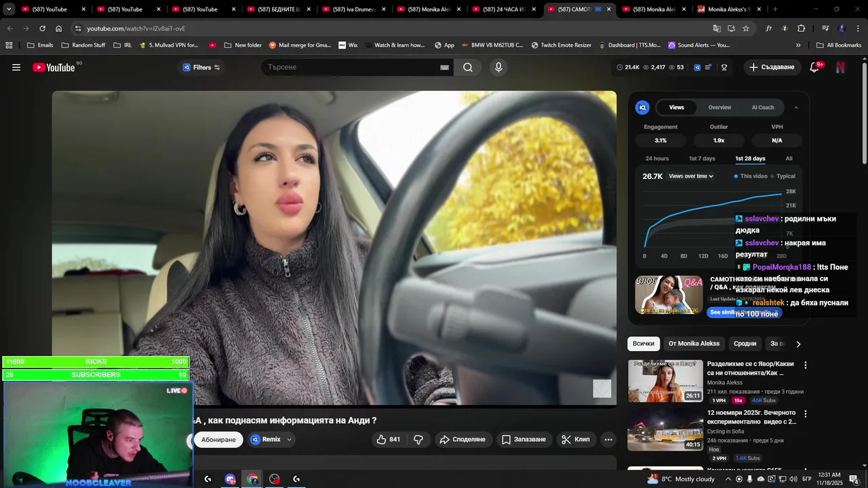
Task: Select 'От Monika Alekss' filter chip
Action: pos(694,344)
